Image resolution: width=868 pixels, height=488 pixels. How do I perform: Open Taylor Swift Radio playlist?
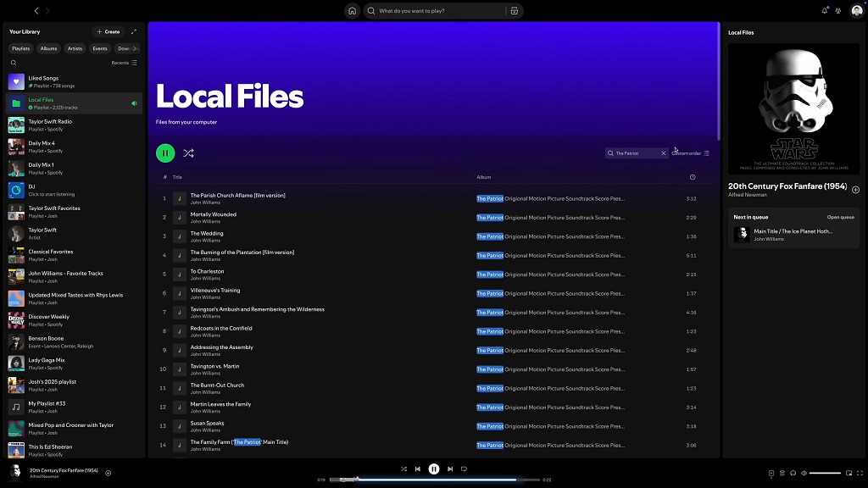click(74, 125)
